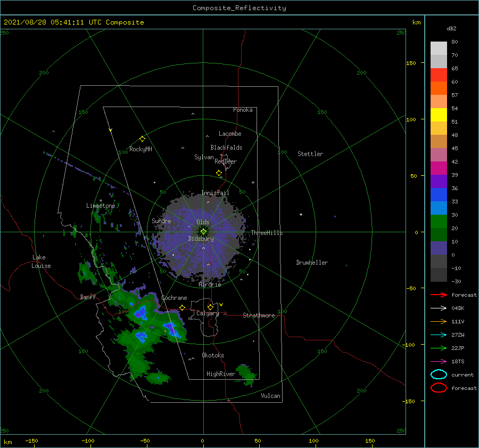Select the 39 dBZ magenta color swatch

(x=439, y=168)
